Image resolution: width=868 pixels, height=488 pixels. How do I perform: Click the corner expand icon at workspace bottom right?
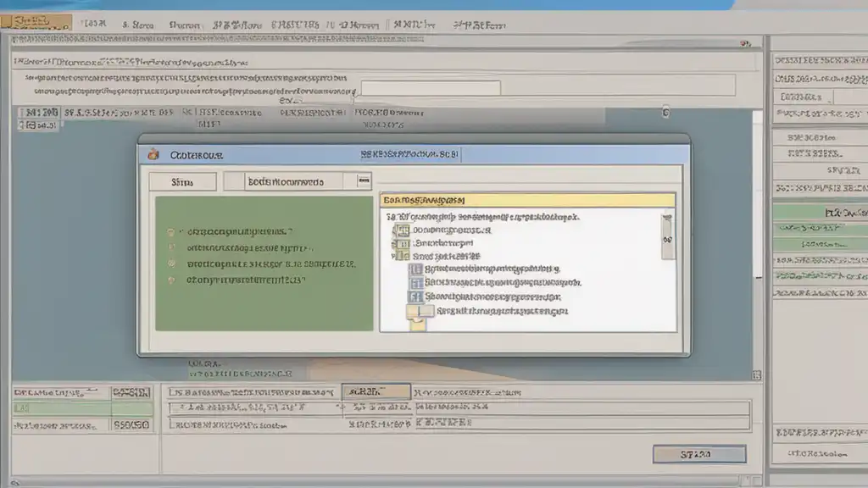tap(757, 375)
